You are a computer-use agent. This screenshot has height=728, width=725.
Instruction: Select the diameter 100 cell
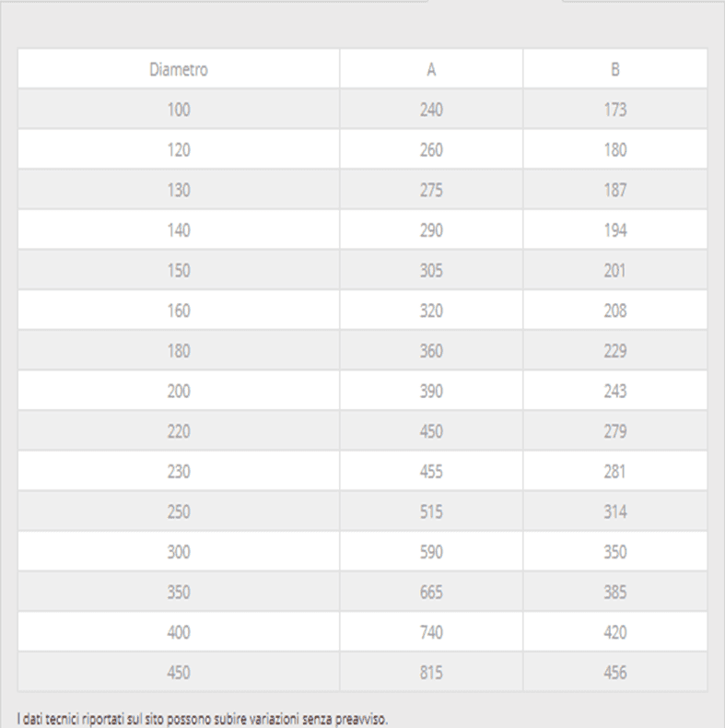tap(179, 110)
